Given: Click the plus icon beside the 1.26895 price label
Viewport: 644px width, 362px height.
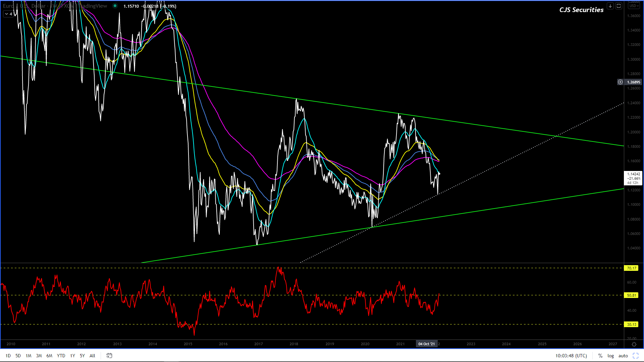Looking at the screenshot, I should (x=620, y=82).
